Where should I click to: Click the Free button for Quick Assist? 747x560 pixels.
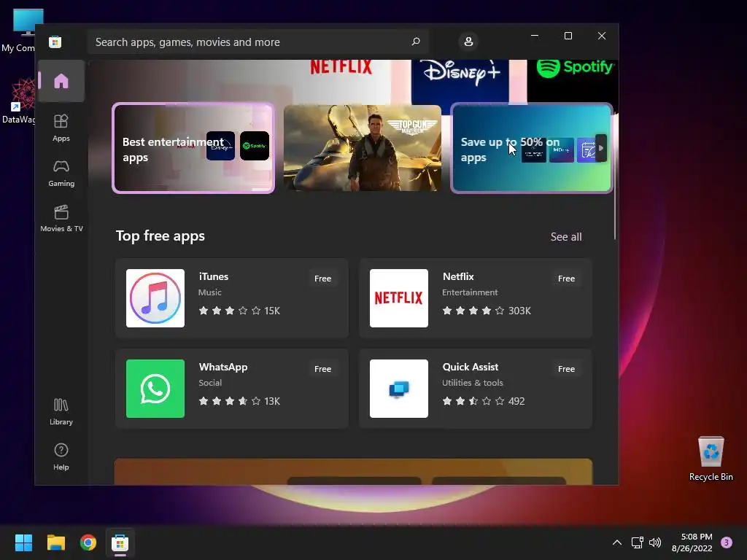[x=566, y=369]
